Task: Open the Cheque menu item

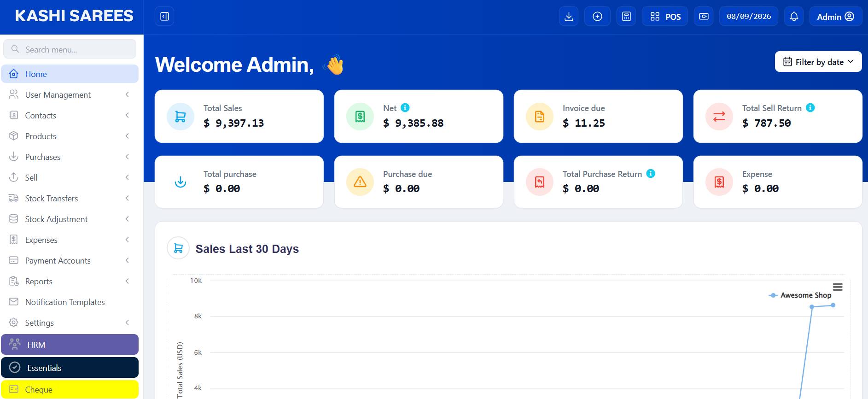Action: click(x=70, y=389)
